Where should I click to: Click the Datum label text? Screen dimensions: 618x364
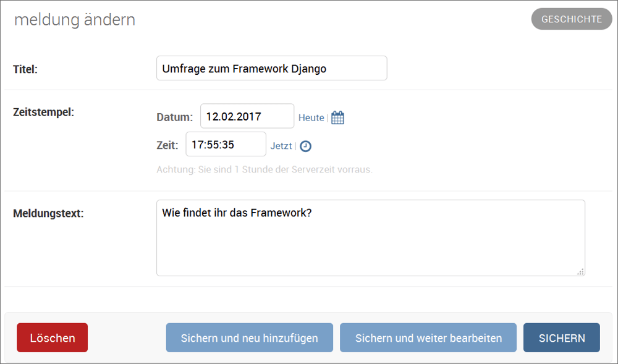point(174,117)
